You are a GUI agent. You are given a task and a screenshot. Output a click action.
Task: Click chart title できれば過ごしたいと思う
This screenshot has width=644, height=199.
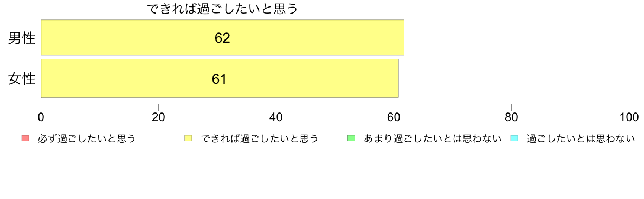coord(222,9)
